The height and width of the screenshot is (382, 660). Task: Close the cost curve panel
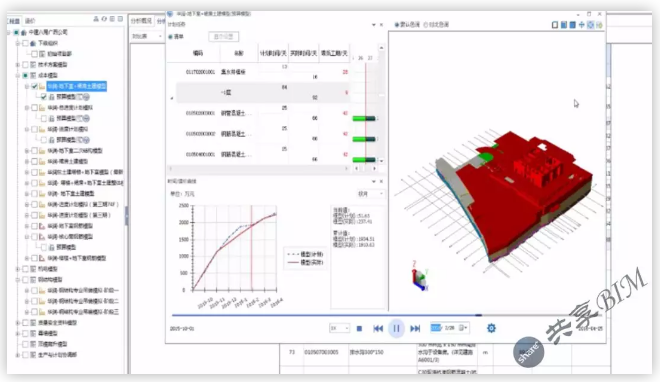[x=381, y=181]
